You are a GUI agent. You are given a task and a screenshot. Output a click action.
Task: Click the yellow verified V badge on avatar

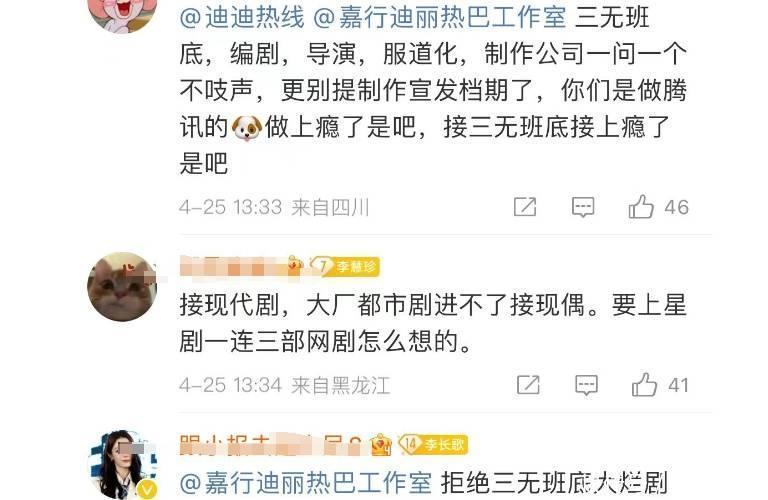(147, 489)
